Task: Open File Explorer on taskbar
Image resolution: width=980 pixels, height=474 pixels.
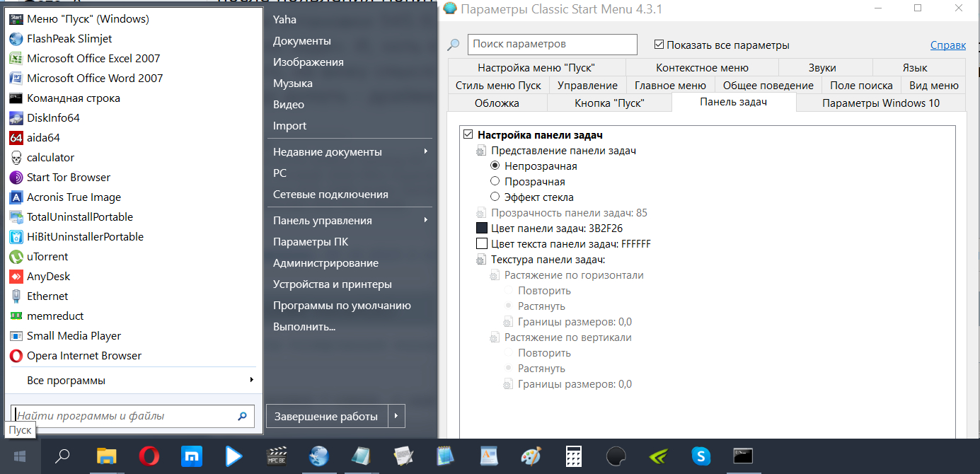Action: (106, 456)
